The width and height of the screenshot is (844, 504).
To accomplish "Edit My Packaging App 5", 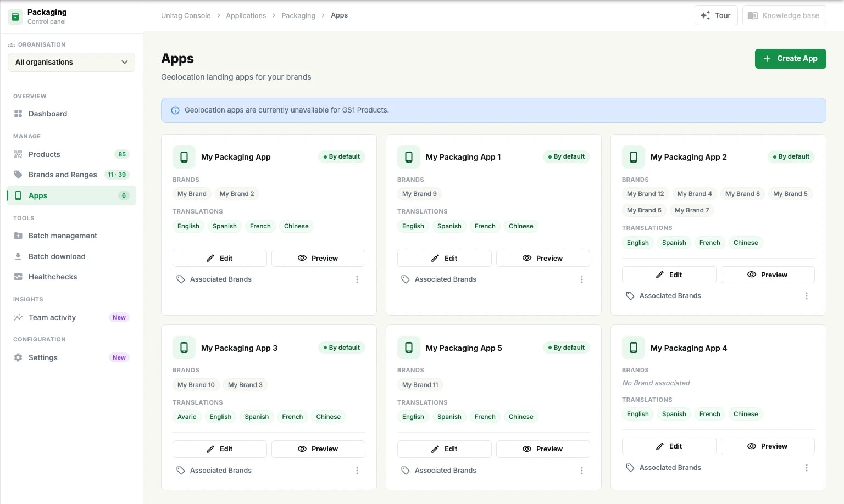I will pos(444,449).
